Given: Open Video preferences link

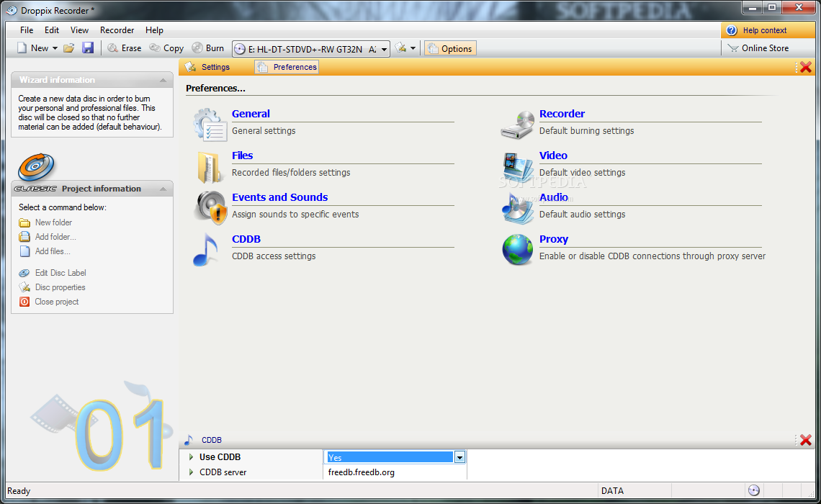Looking at the screenshot, I should [x=553, y=156].
